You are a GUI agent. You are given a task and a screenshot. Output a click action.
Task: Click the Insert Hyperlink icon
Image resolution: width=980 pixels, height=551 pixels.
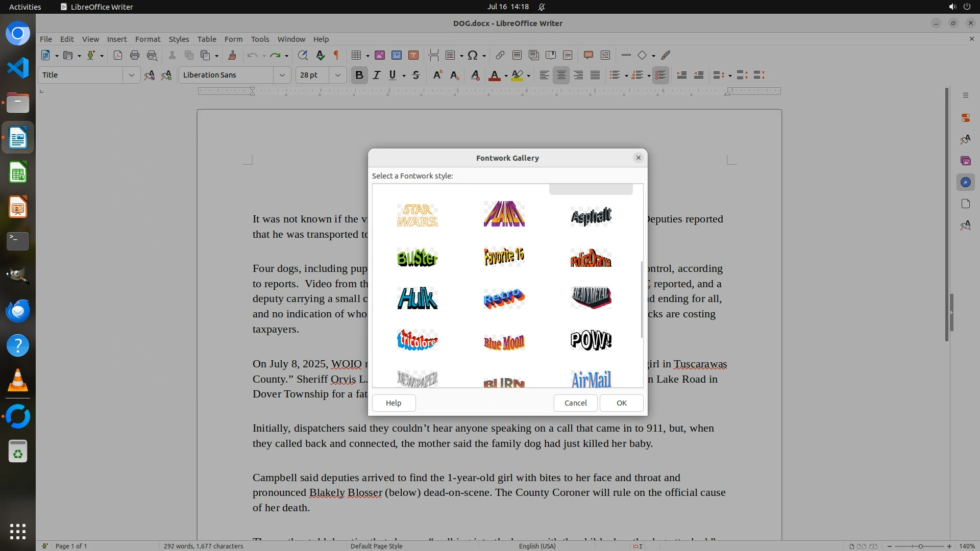click(500, 55)
